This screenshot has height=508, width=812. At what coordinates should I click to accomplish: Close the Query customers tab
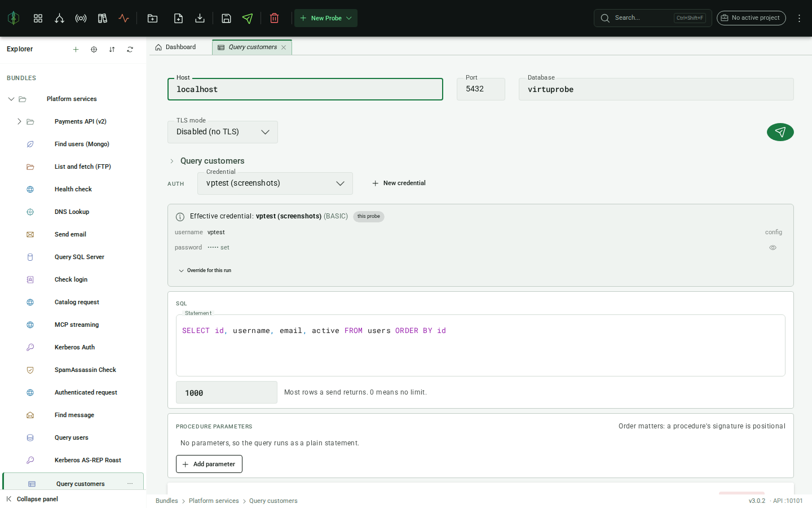click(284, 47)
